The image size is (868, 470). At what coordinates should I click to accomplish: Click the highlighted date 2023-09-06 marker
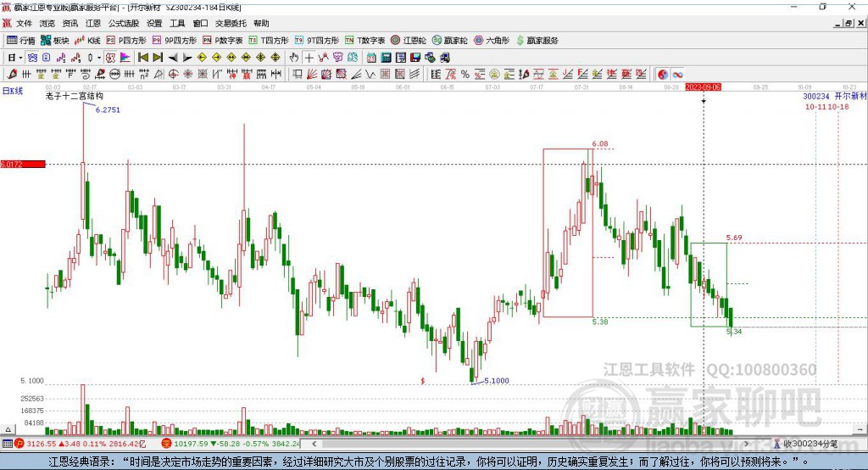(x=703, y=87)
